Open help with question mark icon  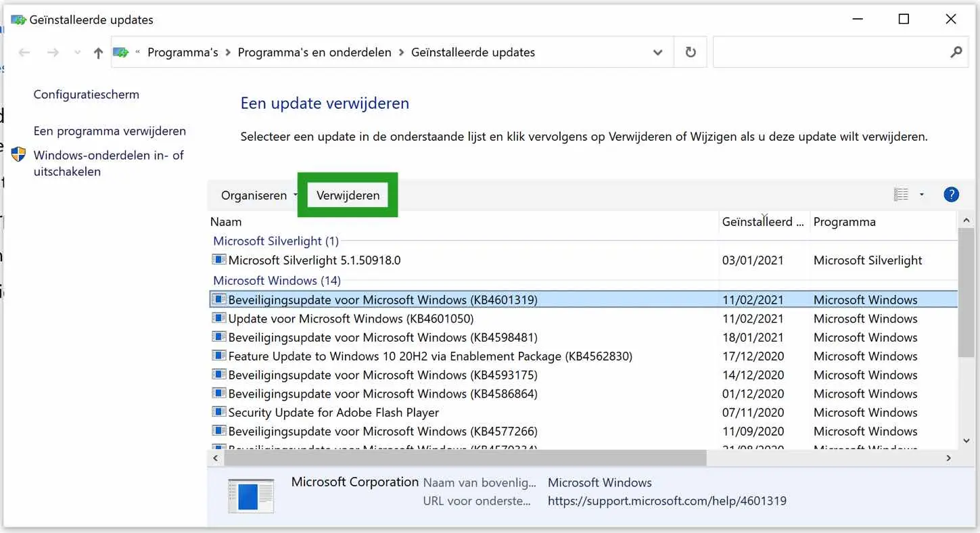(x=951, y=195)
